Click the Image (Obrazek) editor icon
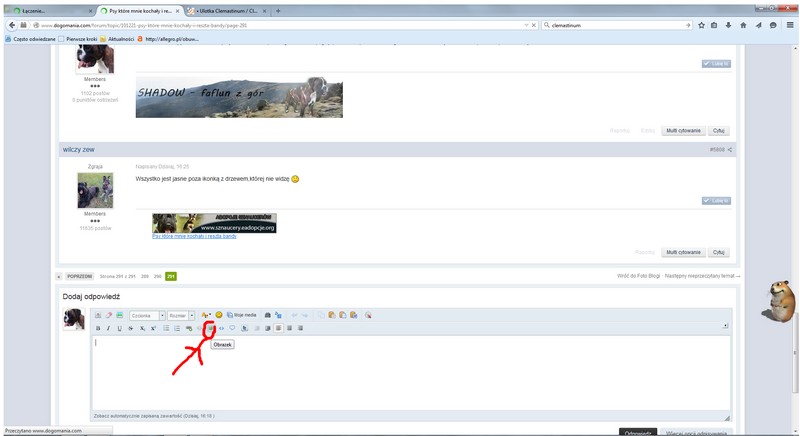 pos(210,328)
